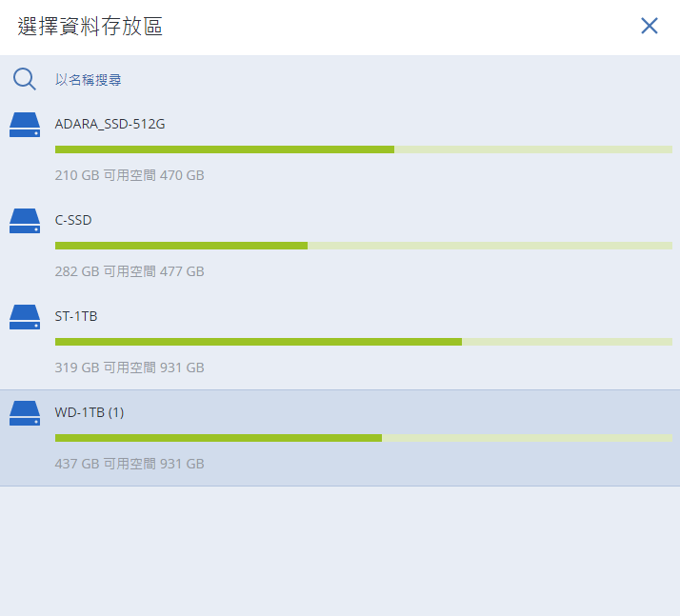This screenshot has width=680, height=616.
Task: Click the 210 GB 可用空間 470 GB text
Action: 130,175
